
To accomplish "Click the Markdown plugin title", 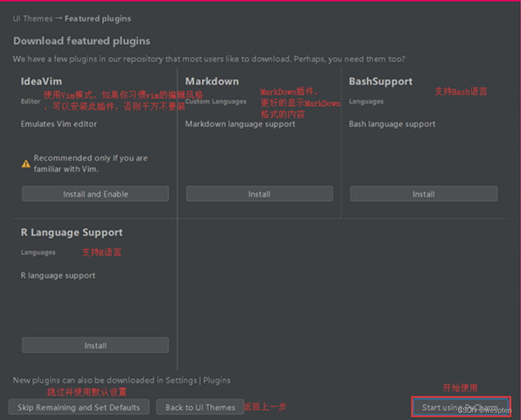I will coord(212,82).
